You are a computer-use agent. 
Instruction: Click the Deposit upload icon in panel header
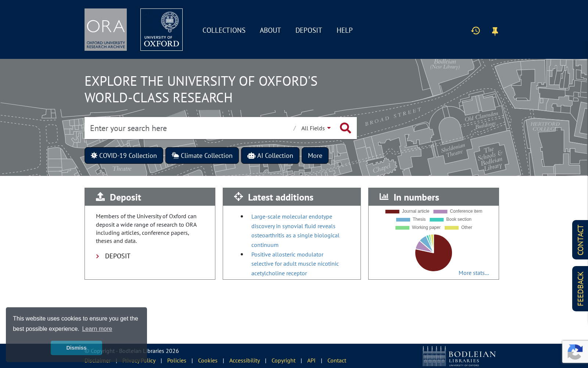point(100,197)
